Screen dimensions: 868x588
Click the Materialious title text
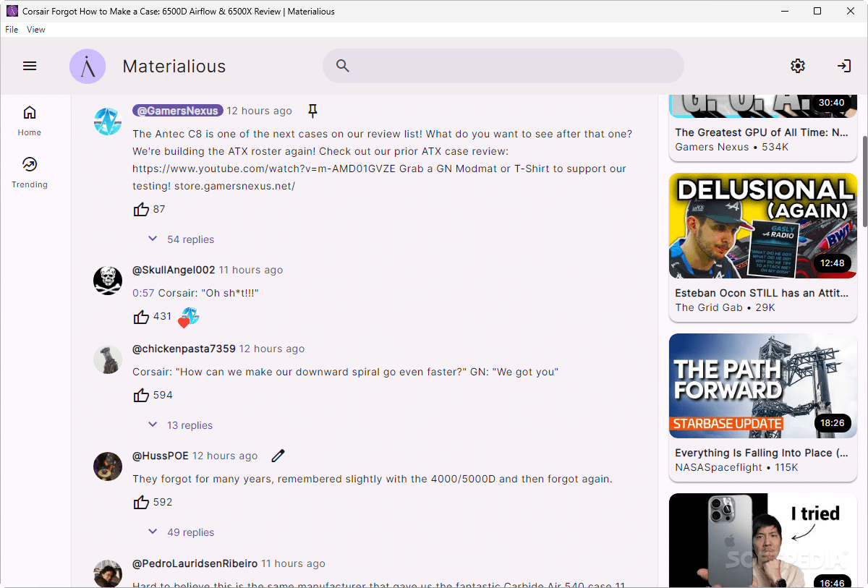tap(174, 67)
